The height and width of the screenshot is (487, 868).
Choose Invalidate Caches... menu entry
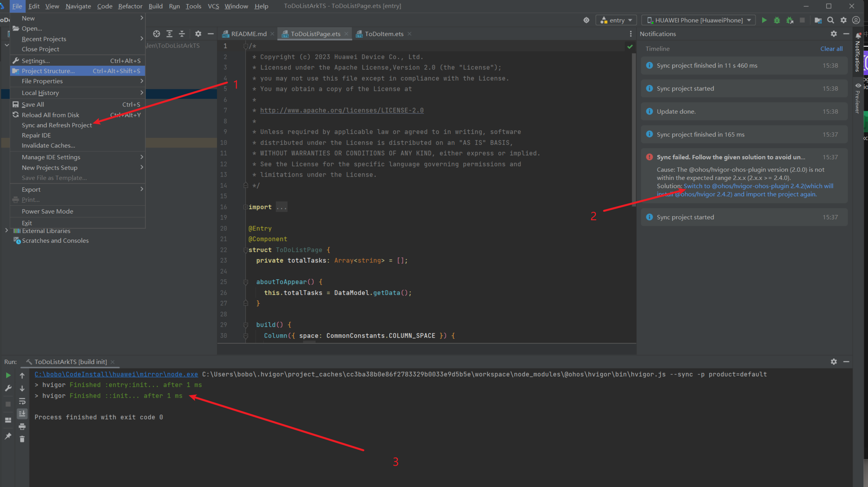pos(78,145)
